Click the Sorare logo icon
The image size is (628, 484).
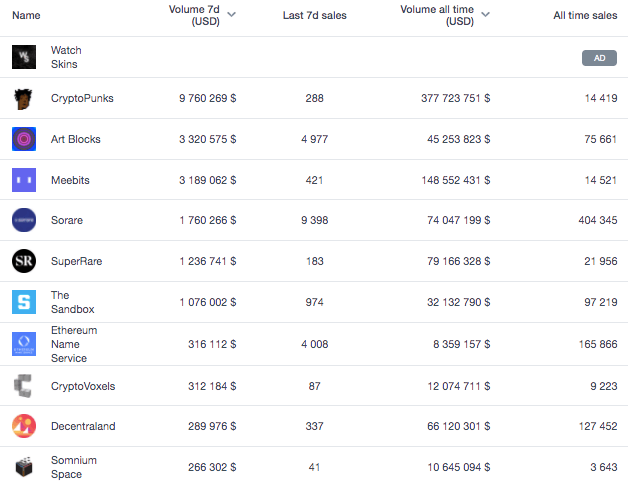[24, 220]
